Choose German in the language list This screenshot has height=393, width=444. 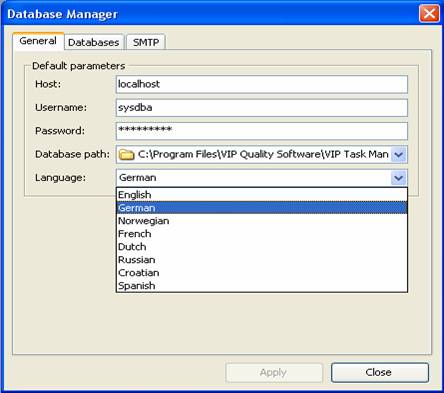pos(262,208)
